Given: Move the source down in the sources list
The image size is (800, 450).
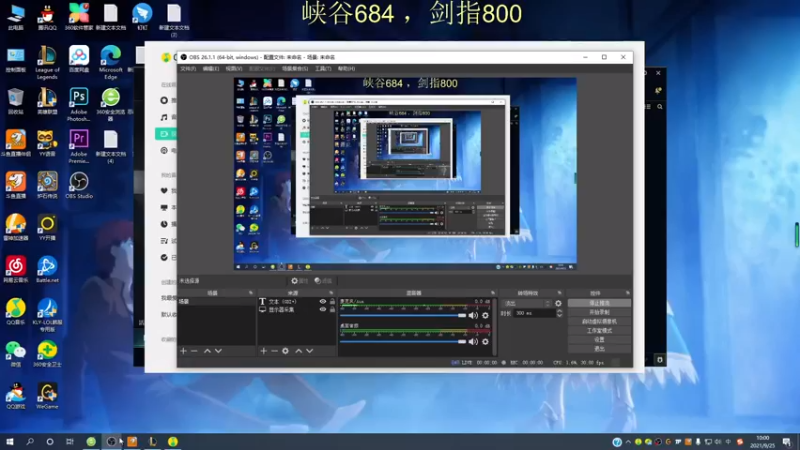Looking at the screenshot, I should 310,351.
